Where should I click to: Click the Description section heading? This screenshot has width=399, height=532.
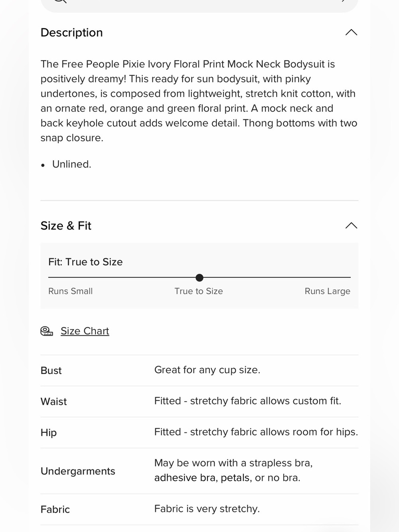pyautogui.click(x=72, y=32)
